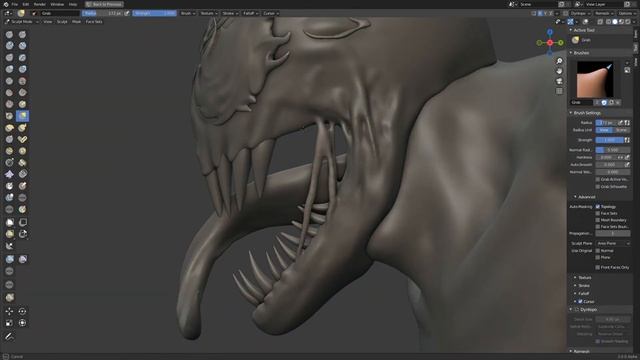Click the Auto-Smooth slider
The width and height of the screenshot is (640, 360).
609,164
